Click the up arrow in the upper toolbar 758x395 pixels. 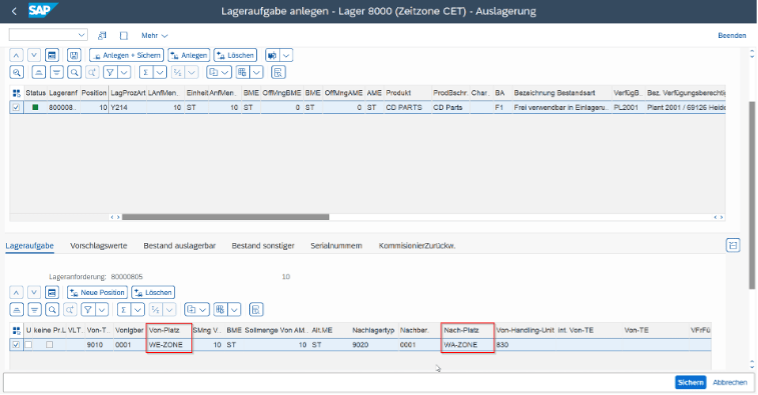point(16,55)
